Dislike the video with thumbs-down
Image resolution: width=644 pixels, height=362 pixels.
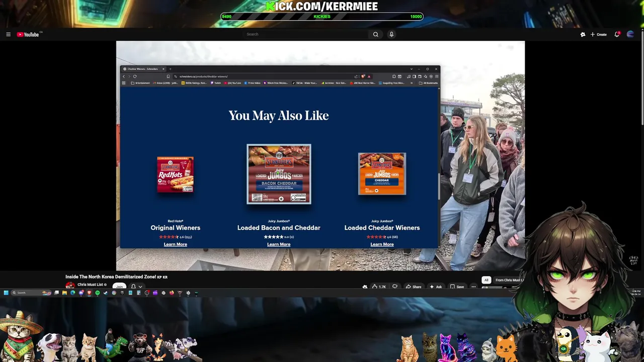click(395, 287)
